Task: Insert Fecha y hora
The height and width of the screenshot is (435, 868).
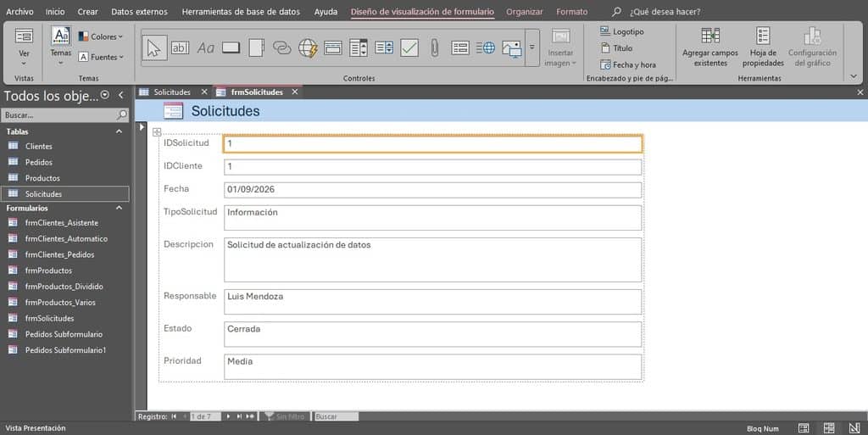Action: (x=628, y=64)
